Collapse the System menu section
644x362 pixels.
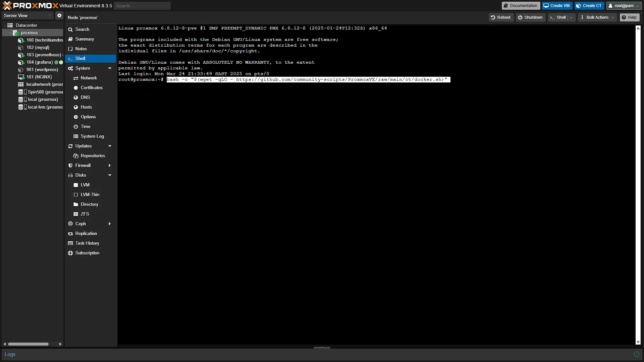click(x=110, y=68)
